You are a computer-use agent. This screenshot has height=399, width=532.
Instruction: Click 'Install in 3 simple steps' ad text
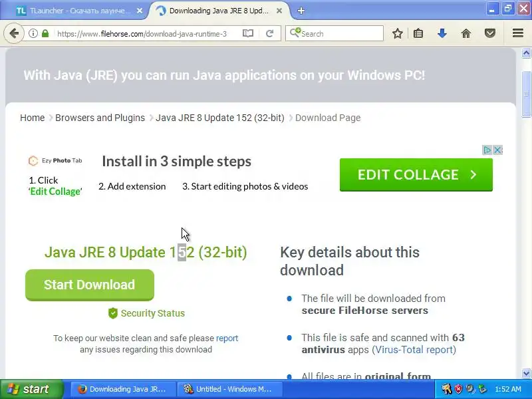(177, 162)
